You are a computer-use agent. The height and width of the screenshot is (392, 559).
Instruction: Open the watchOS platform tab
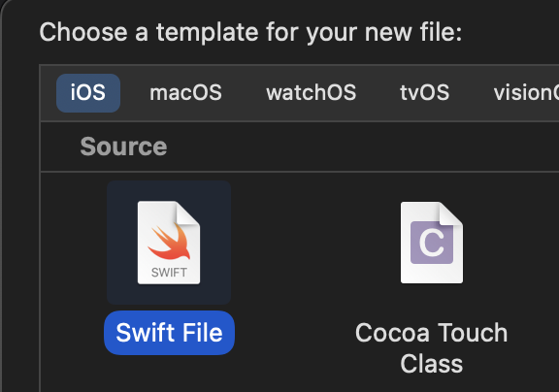pyautogui.click(x=311, y=93)
